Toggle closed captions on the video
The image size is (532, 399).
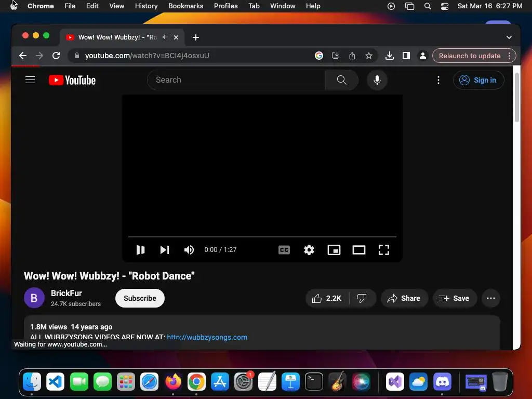(284, 250)
